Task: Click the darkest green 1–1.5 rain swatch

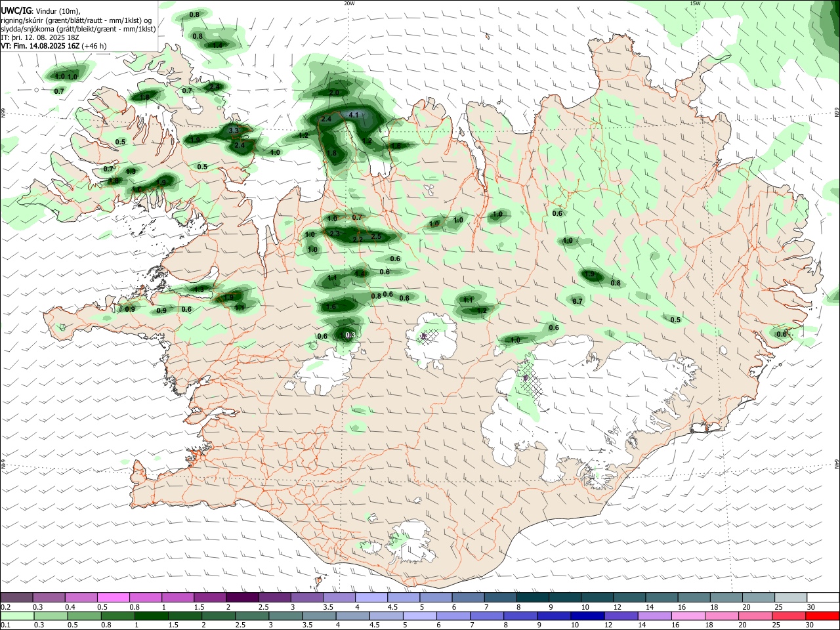Action: coord(152,616)
